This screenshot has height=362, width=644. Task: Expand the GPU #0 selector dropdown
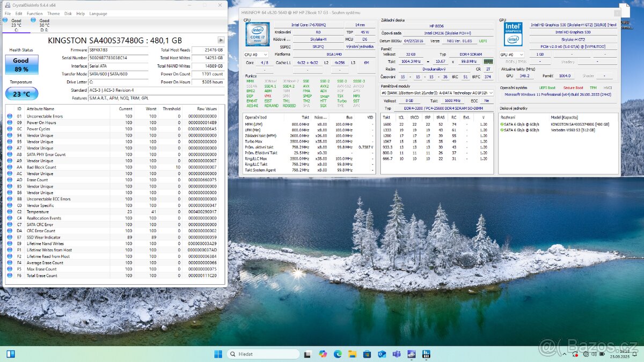[512, 55]
